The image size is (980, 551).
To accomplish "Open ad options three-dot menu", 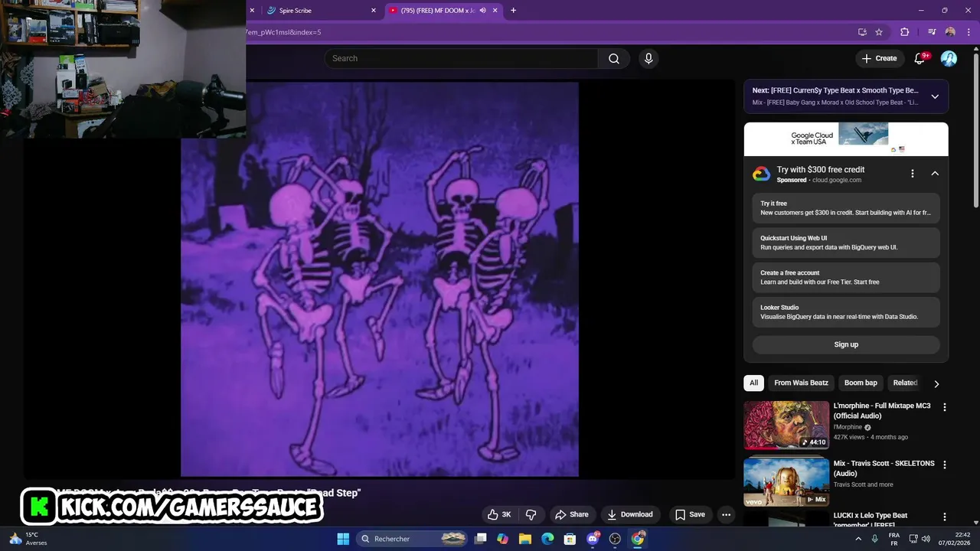I will (x=912, y=174).
